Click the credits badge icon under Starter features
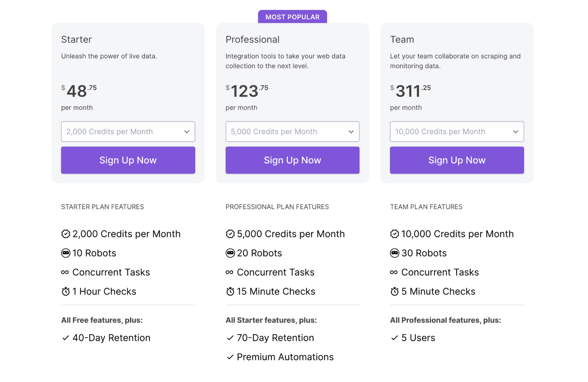 click(x=65, y=234)
